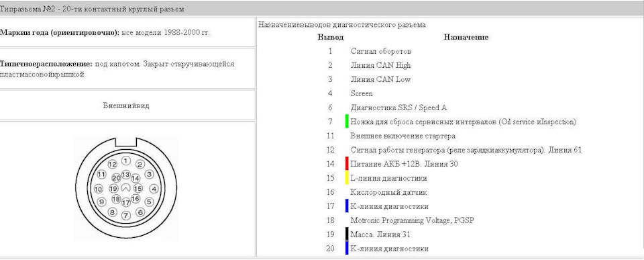Click 'Линия CAN Low' row text

click(381, 79)
